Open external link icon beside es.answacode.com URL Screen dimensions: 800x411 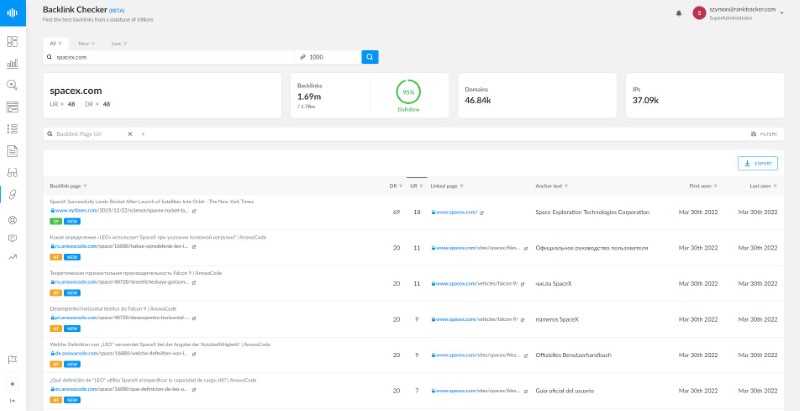pos(194,389)
